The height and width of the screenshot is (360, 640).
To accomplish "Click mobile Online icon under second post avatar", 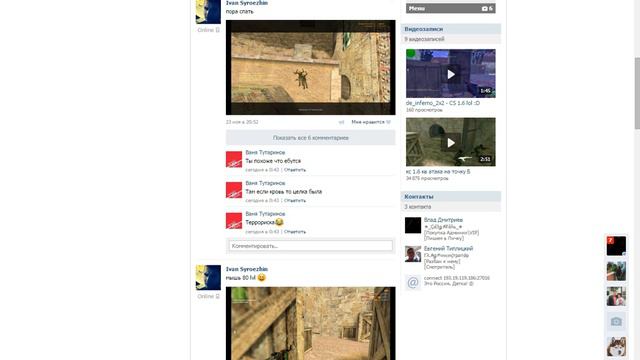I will click(218, 296).
